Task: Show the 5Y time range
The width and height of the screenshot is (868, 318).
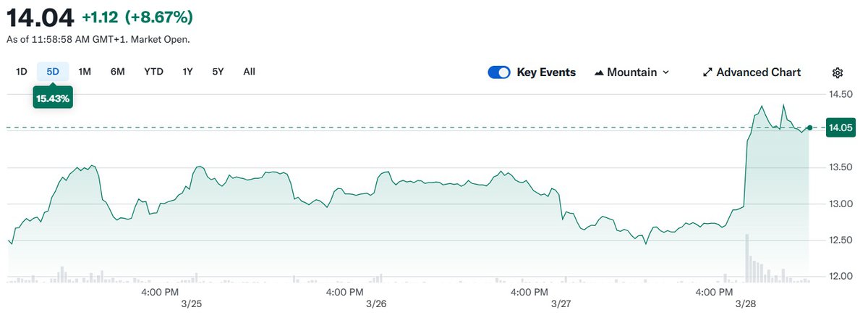Action: coord(218,72)
